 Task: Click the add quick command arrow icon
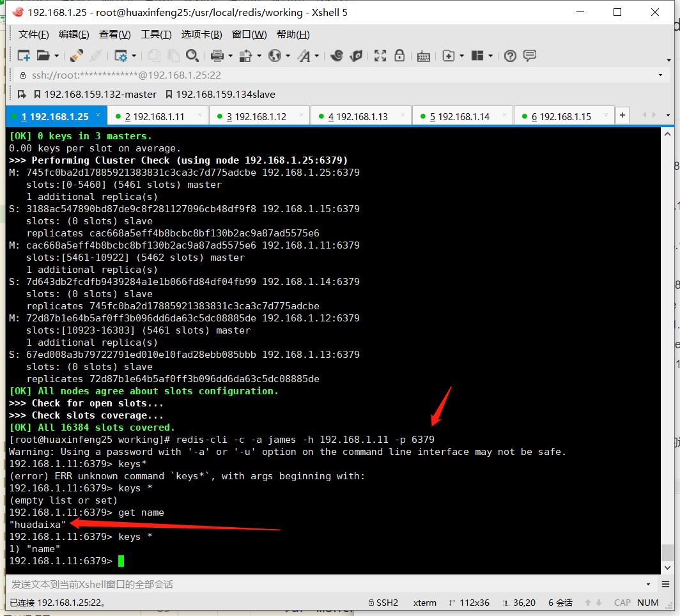(21, 94)
